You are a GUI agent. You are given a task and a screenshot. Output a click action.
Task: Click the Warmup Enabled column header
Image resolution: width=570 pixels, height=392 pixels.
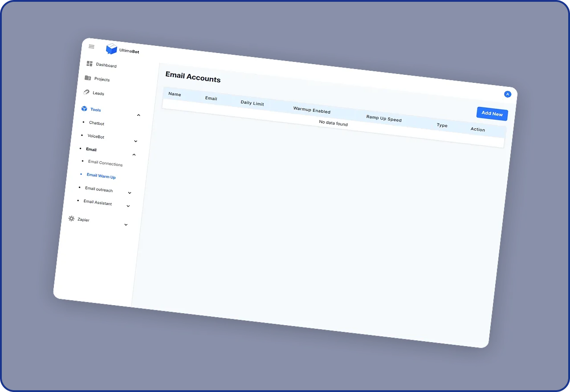(x=312, y=110)
